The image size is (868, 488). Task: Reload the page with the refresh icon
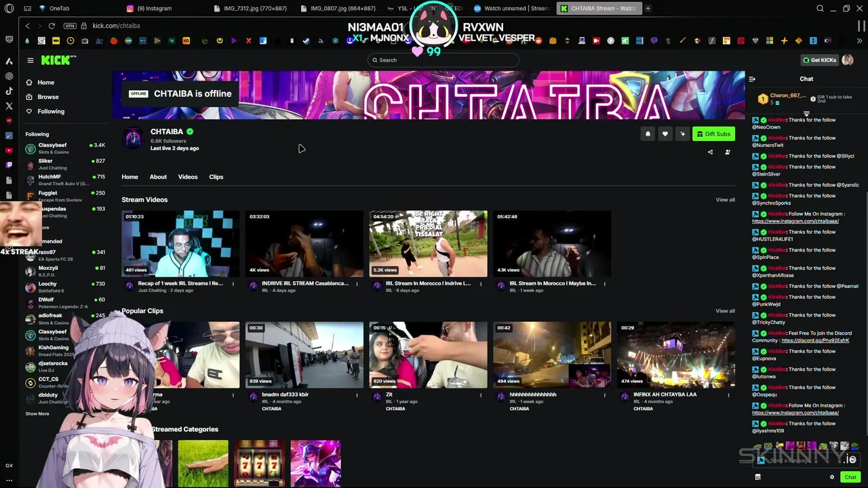pyautogui.click(x=52, y=26)
